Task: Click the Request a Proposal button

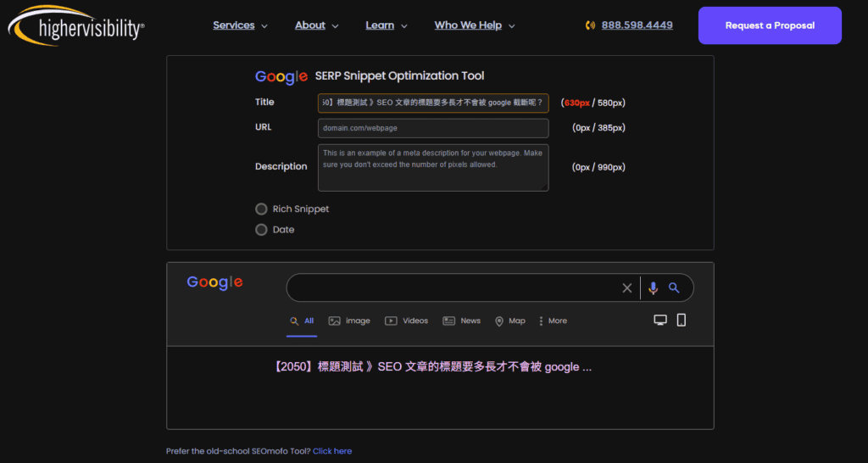Action: tap(770, 25)
